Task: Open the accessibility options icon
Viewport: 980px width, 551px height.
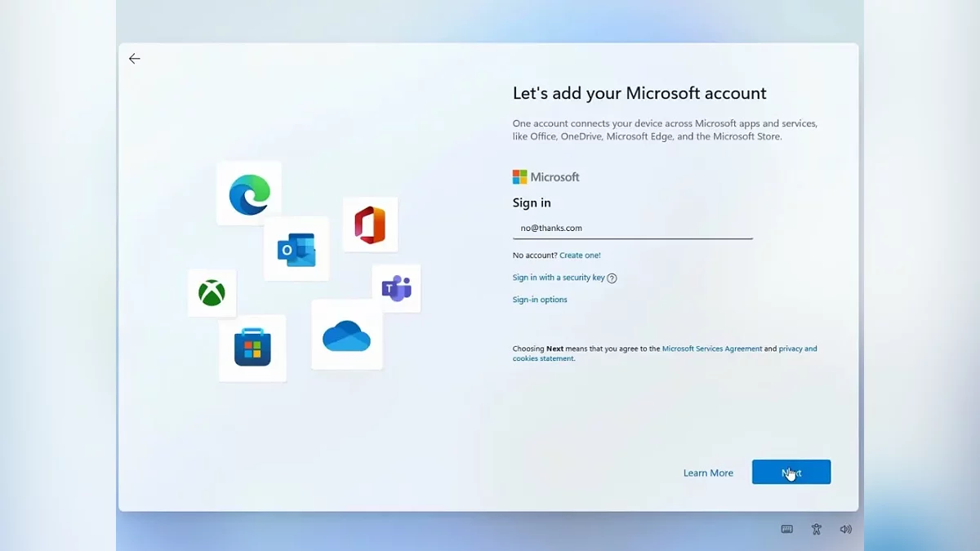Action: pyautogui.click(x=817, y=529)
